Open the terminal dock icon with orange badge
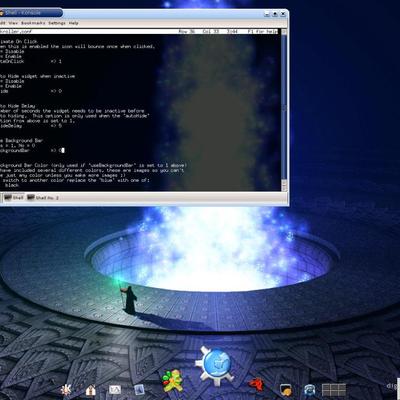 tap(286, 389)
